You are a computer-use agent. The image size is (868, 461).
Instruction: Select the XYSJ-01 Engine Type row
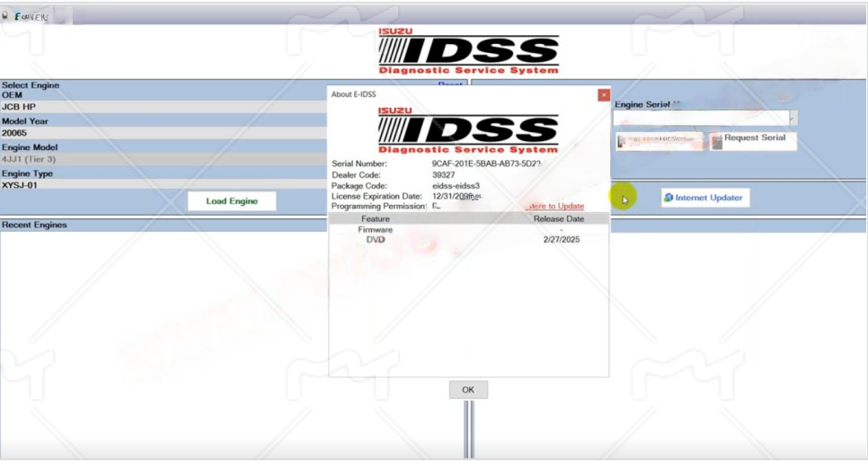164,185
